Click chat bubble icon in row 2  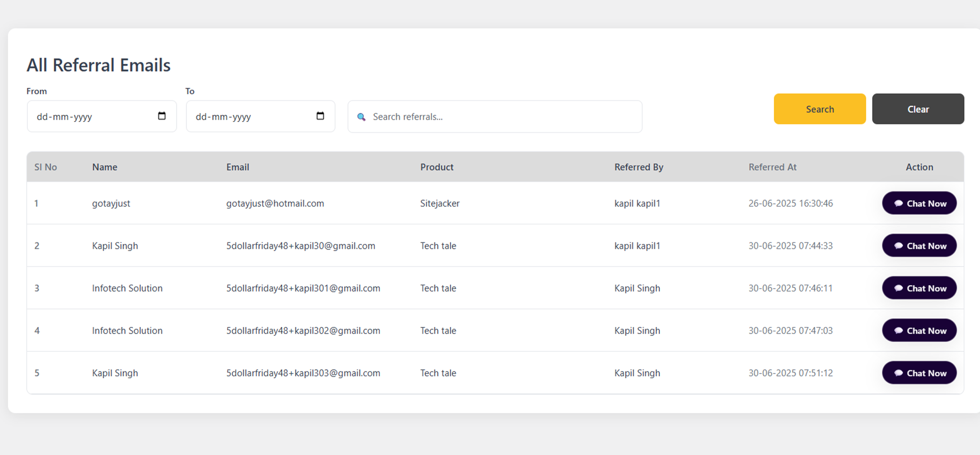coord(898,246)
